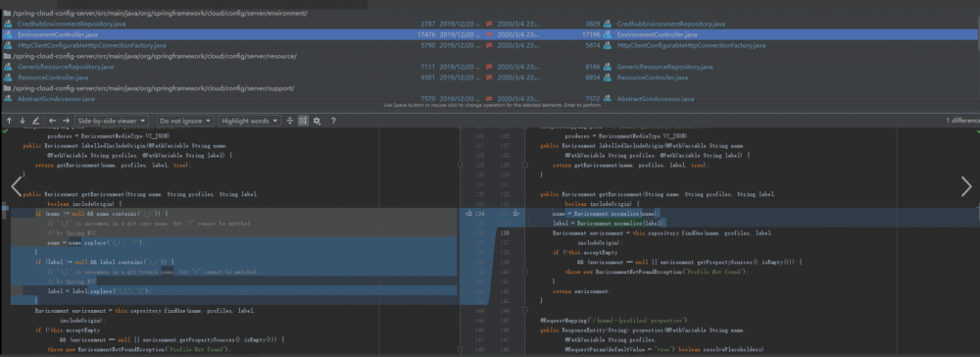This screenshot has width=980, height=357.
Task: Click left file icon beside GenericResourceRepository.java
Action: point(8,67)
